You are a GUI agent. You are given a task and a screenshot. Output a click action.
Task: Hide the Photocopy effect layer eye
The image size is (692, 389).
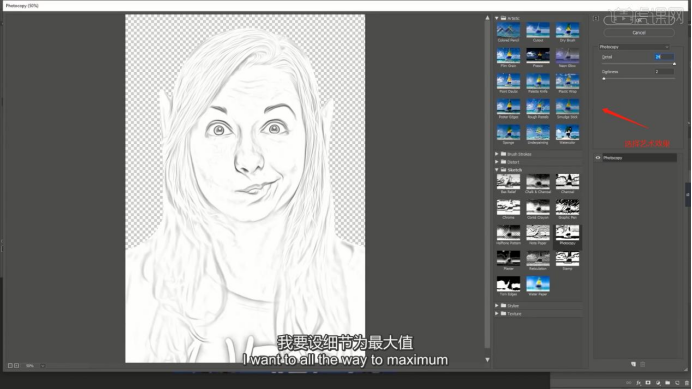pyautogui.click(x=598, y=158)
